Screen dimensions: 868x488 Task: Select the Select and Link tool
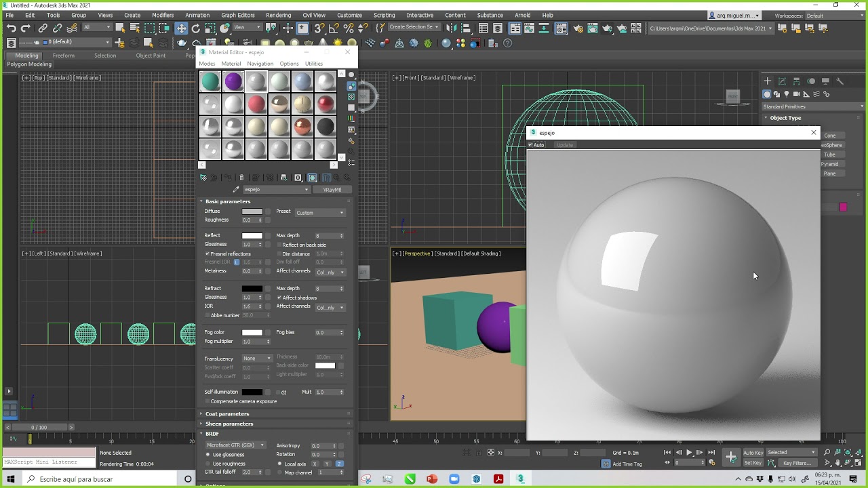point(43,28)
